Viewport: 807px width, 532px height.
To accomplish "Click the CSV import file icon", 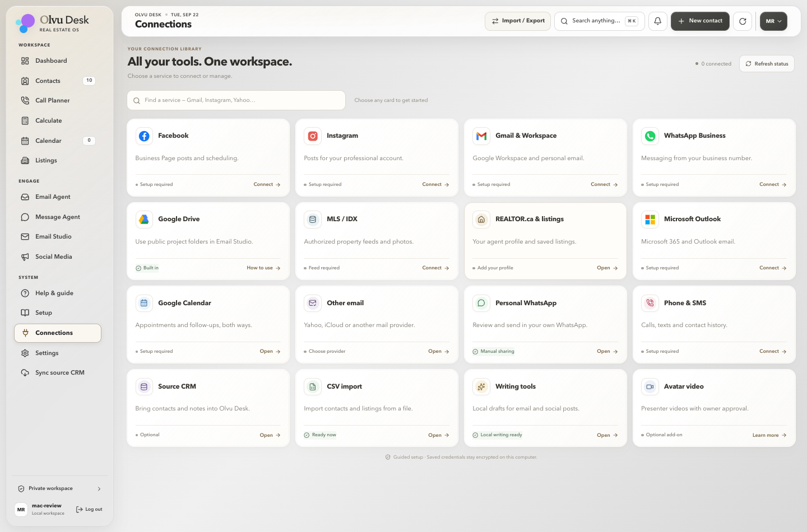I will click(313, 386).
